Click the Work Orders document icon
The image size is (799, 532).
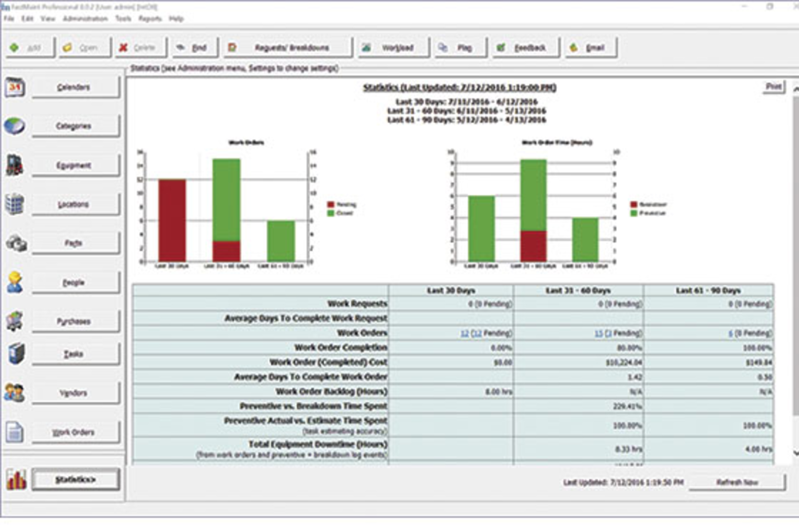pos(15,432)
